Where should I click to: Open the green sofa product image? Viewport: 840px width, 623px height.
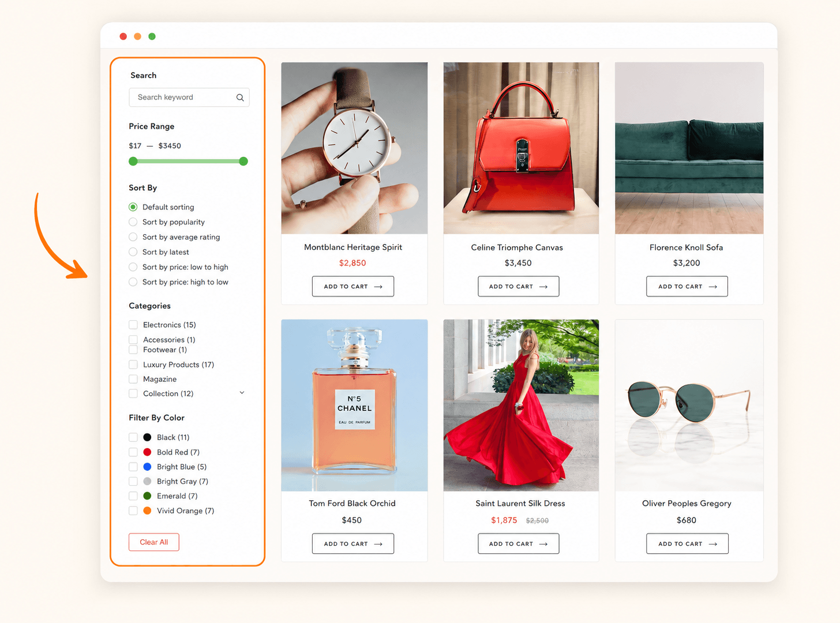pyautogui.click(x=689, y=148)
